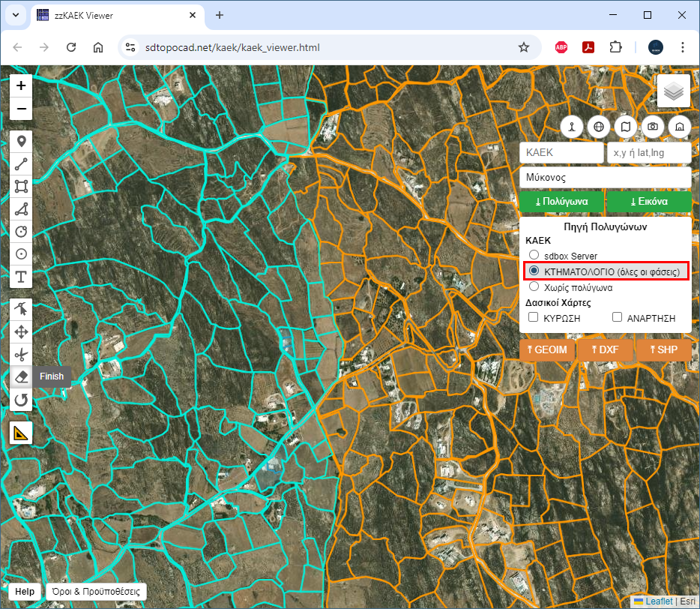Open the yellow triangle ruler measure tool
Viewport: 700px width, 609px height.
[x=21, y=433]
